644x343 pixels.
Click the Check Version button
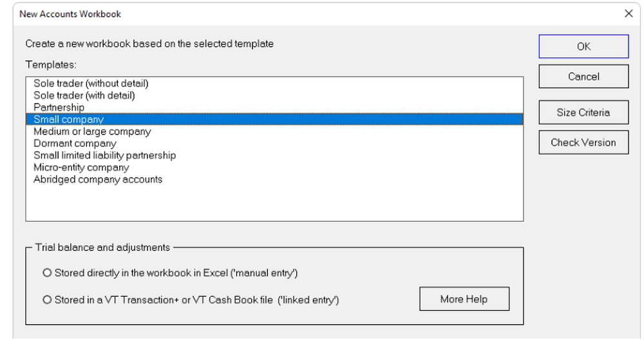click(583, 142)
